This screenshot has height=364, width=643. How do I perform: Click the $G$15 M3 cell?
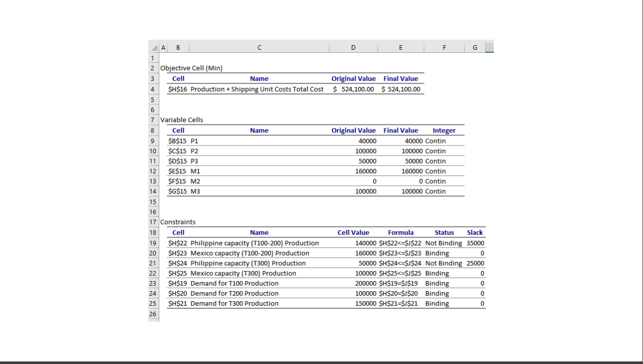click(x=184, y=191)
